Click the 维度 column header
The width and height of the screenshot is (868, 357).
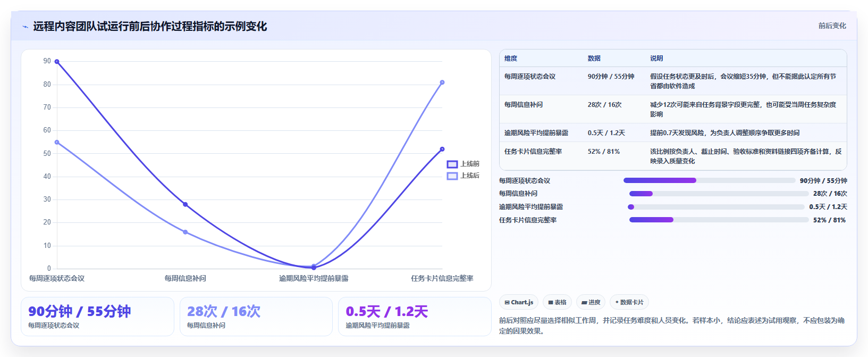pos(511,59)
